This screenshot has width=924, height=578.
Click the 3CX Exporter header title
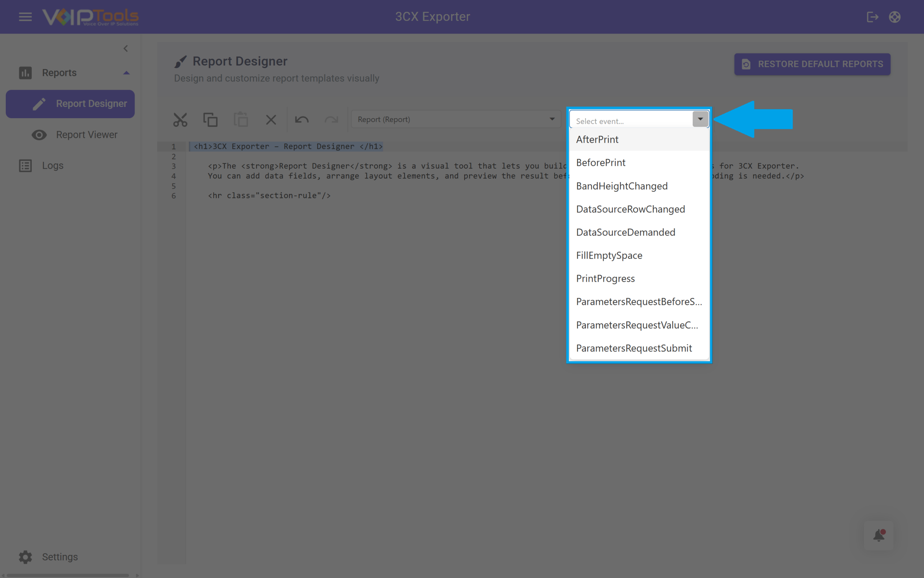coord(433,17)
